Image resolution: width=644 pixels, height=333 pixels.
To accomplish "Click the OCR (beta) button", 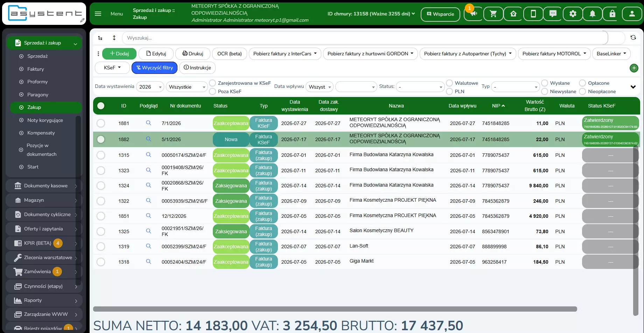I will [x=230, y=54].
